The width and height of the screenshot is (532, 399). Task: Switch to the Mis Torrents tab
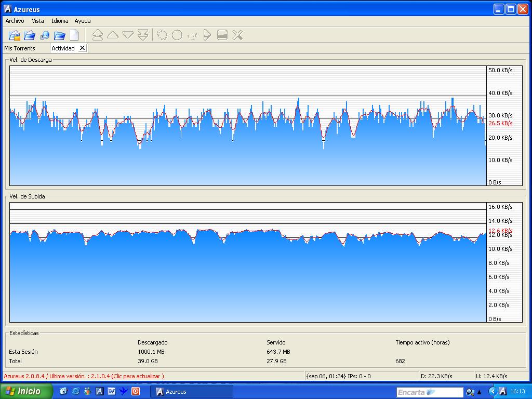20,48
